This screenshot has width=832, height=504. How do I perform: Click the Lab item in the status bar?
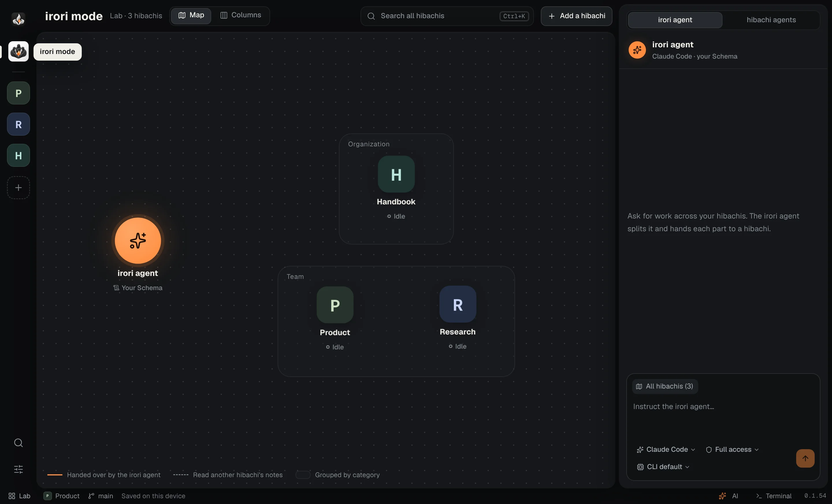[x=19, y=496]
